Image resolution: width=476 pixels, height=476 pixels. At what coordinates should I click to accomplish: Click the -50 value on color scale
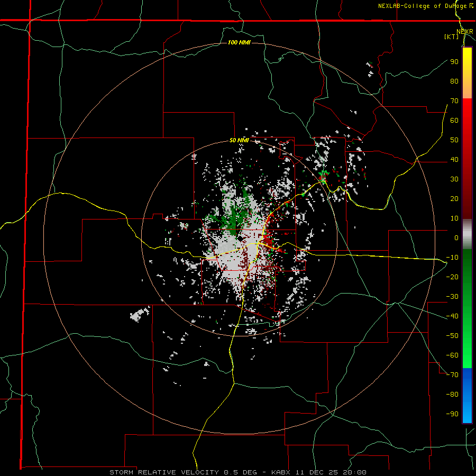[452, 336]
